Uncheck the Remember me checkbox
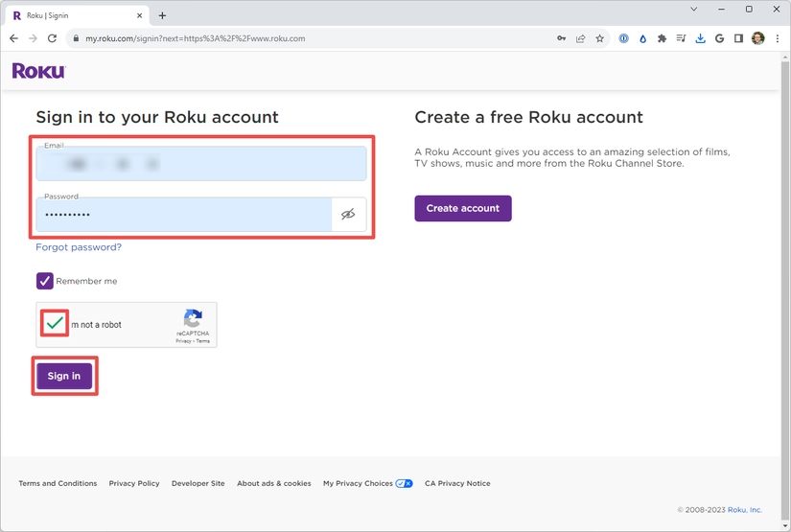Image resolution: width=791 pixels, height=532 pixels. tap(45, 281)
